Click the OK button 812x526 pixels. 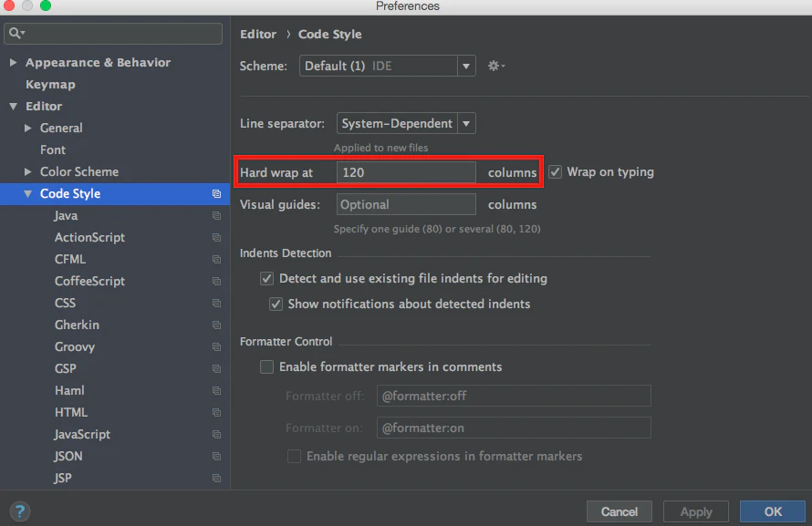pos(773,511)
